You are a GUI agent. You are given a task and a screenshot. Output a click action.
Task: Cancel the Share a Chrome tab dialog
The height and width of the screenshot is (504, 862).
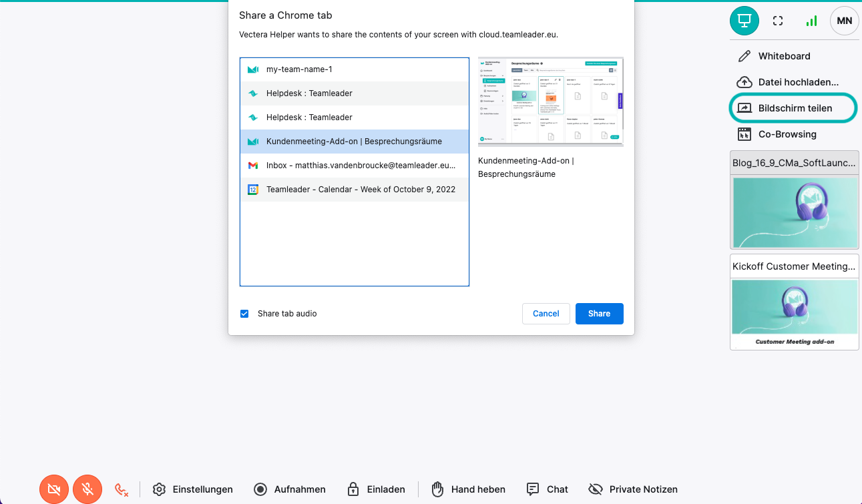click(546, 314)
